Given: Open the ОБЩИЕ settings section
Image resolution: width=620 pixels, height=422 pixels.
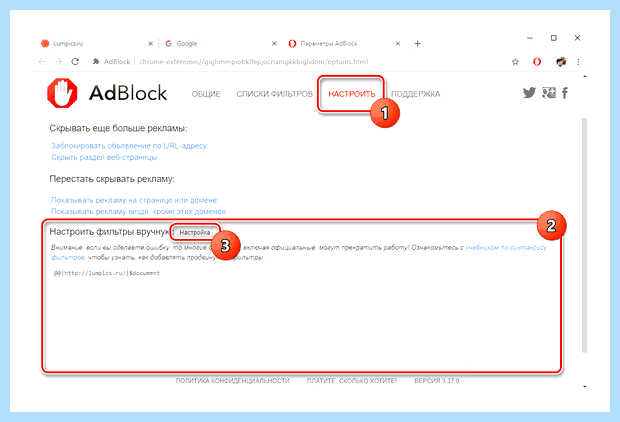Looking at the screenshot, I should (206, 94).
